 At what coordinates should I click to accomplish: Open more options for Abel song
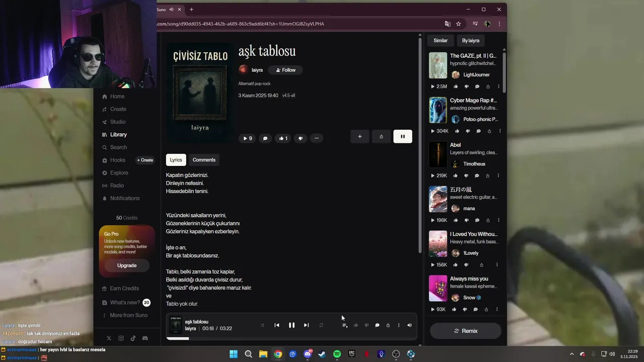(x=499, y=176)
